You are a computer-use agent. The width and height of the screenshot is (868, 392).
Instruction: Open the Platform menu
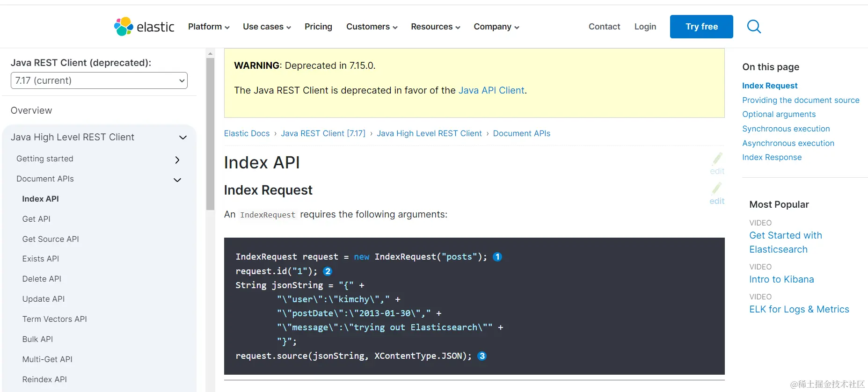(209, 27)
